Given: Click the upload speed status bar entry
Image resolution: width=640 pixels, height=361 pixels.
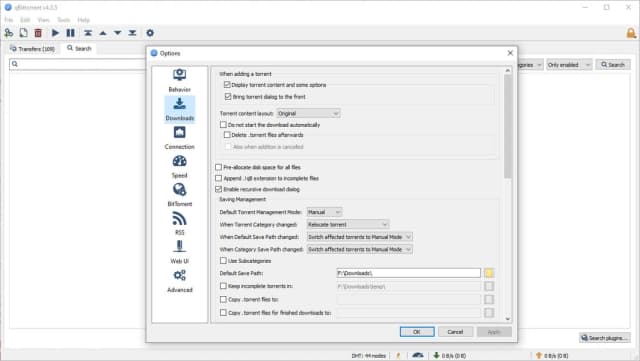Looking at the screenshot, I should (x=551, y=355).
